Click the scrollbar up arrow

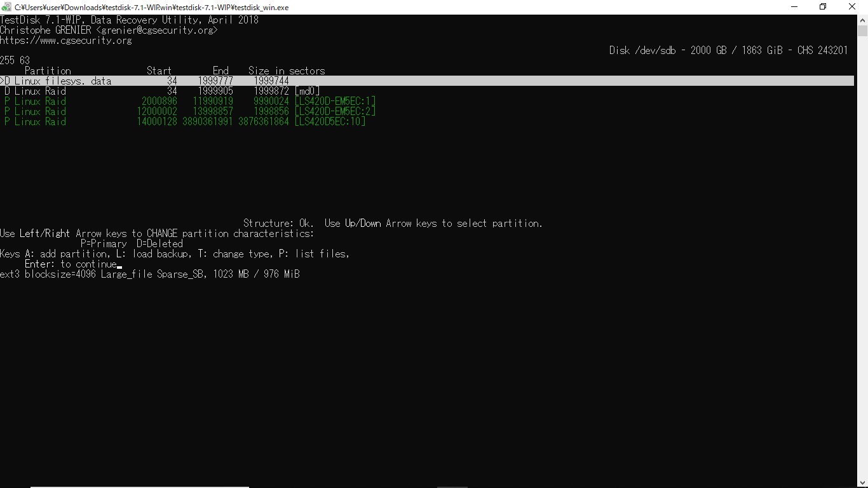[x=862, y=20]
